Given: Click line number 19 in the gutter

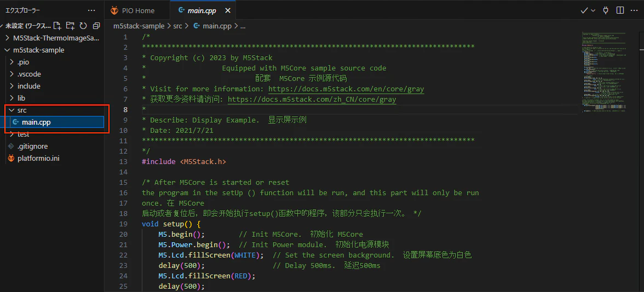Looking at the screenshot, I should [123, 224].
